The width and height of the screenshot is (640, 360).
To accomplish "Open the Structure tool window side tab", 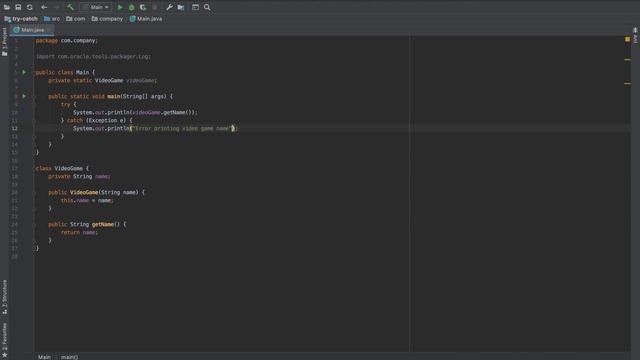I will tap(4, 297).
